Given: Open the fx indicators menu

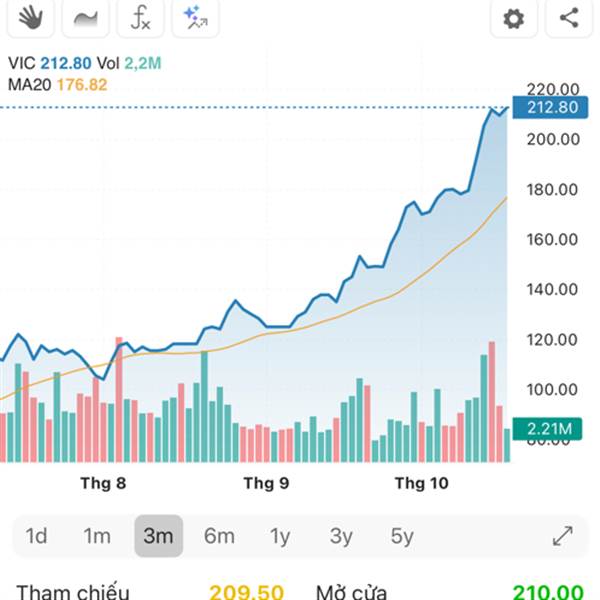Looking at the screenshot, I should point(141,17).
